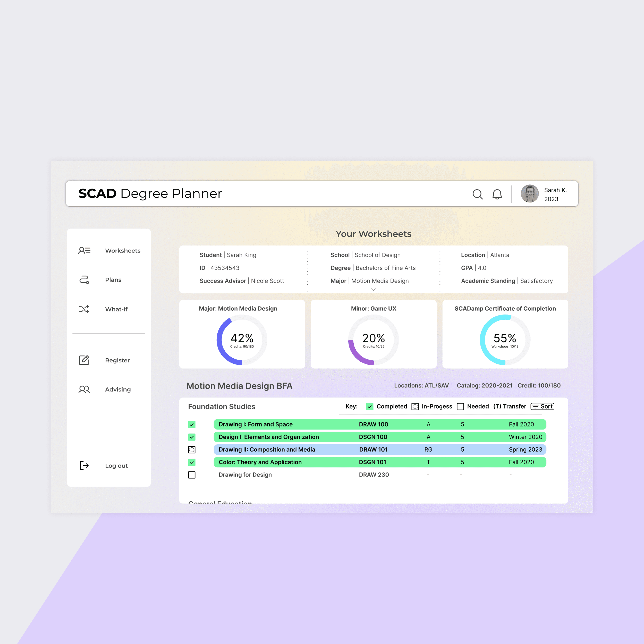Click the Advising people icon
The image size is (644, 644).
coord(84,389)
